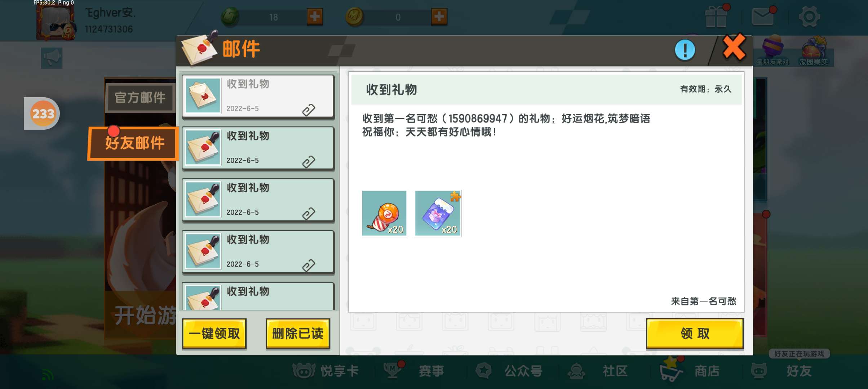The height and width of the screenshot is (389, 868).
Task: Click the blue exclamation info icon
Action: (x=685, y=50)
